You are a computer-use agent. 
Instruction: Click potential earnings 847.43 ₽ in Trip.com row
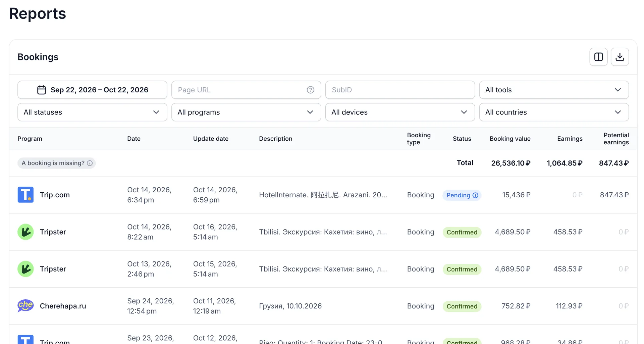click(614, 195)
